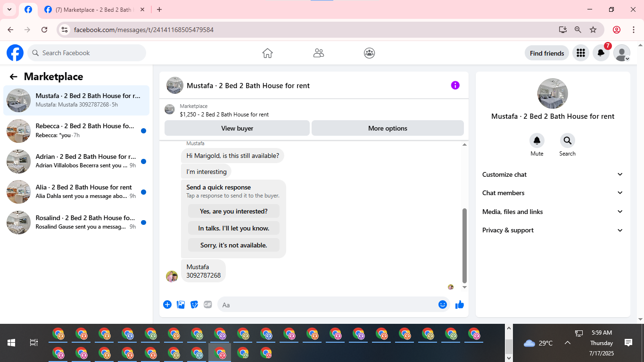Click the install app icon in address bar
The image size is (644, 362).
pos(562,30)
